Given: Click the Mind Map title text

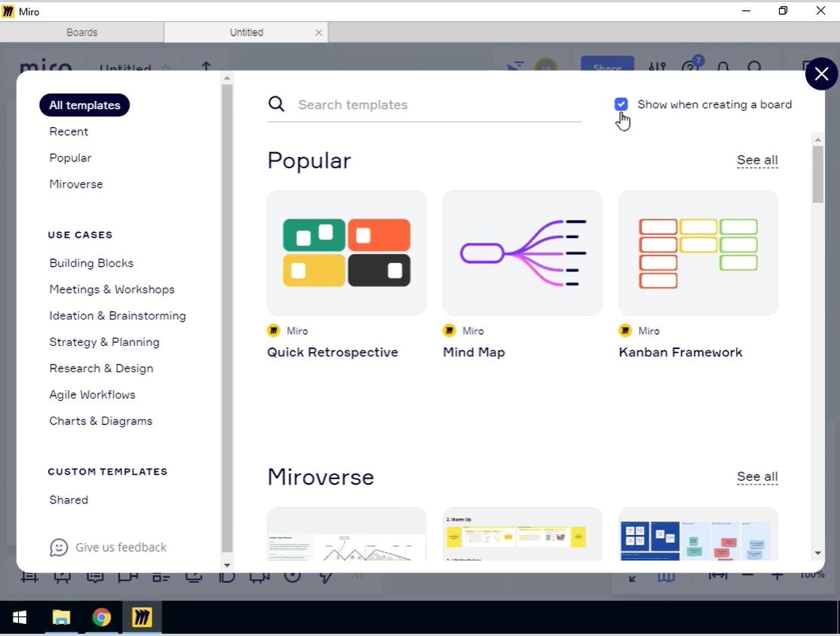Looking at the screenshot, I should tap(474, 352).
